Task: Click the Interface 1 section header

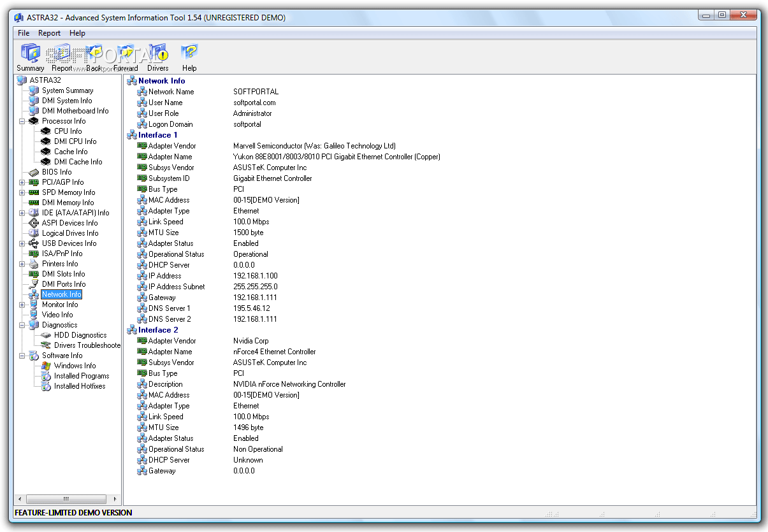Action: pyautogui.click(x=158, y=135)
